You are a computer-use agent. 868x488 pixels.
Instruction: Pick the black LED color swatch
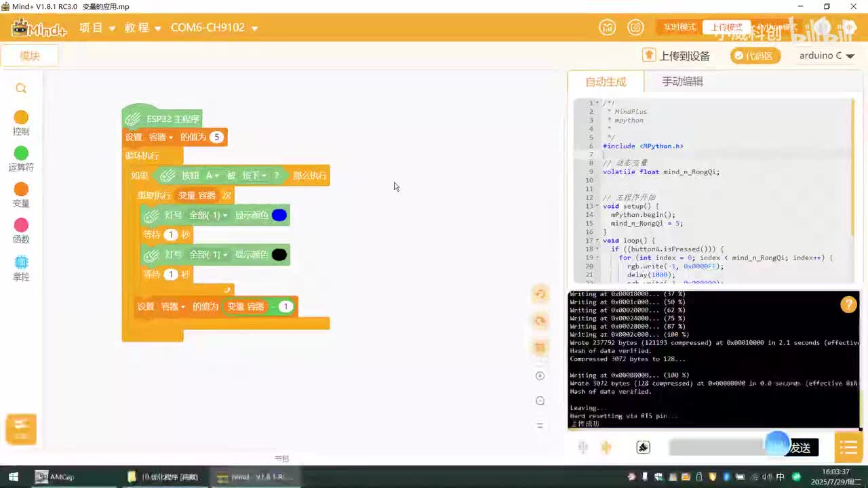click(x=279, y=255)
